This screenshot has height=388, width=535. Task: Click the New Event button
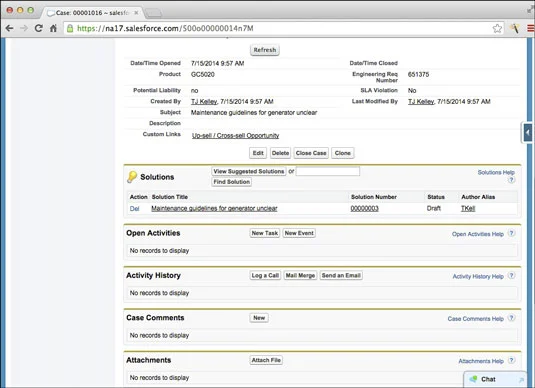[x=299, y=233]
